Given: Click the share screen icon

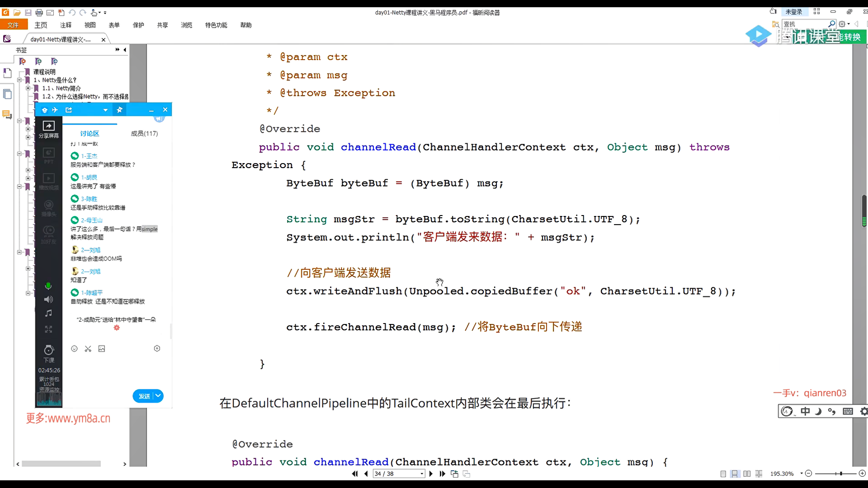Looking at the screenshot, I should click(48, 126).
